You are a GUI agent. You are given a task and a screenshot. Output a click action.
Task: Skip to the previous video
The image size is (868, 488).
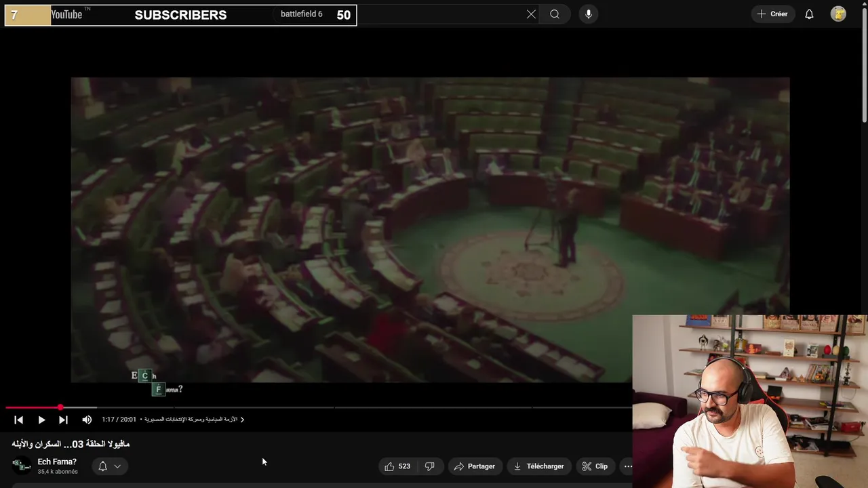pos(18,420)
